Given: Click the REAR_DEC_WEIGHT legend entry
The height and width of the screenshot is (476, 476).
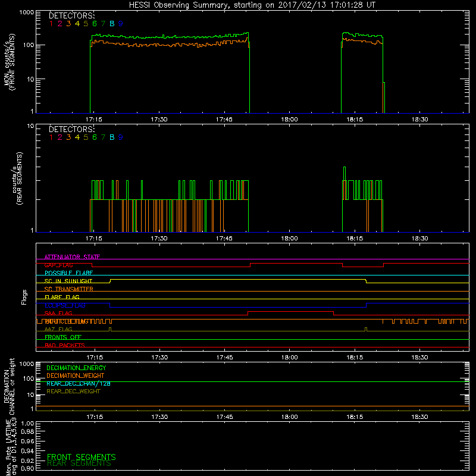Looking at the screenshot, I should (73, 392).
